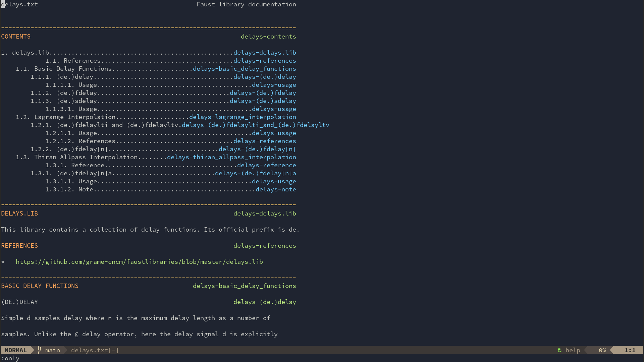Click the NORMAL mode indicator
644x362 pixels.
[16, 350]
